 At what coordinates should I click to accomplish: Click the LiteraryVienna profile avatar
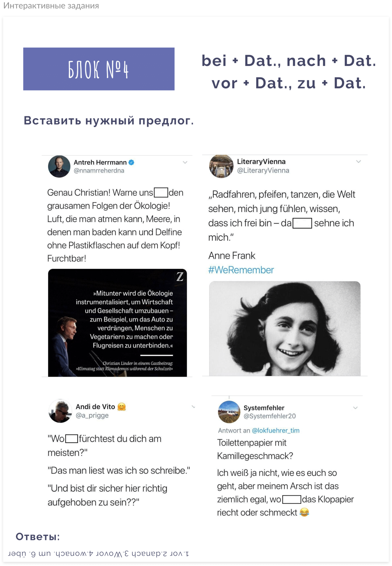pyautogui.click(x=221, y=166)
